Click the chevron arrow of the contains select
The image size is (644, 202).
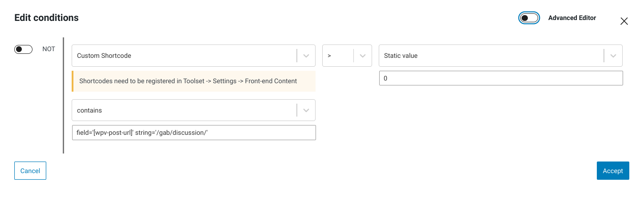pyautogui.click(x=306, y=110)
